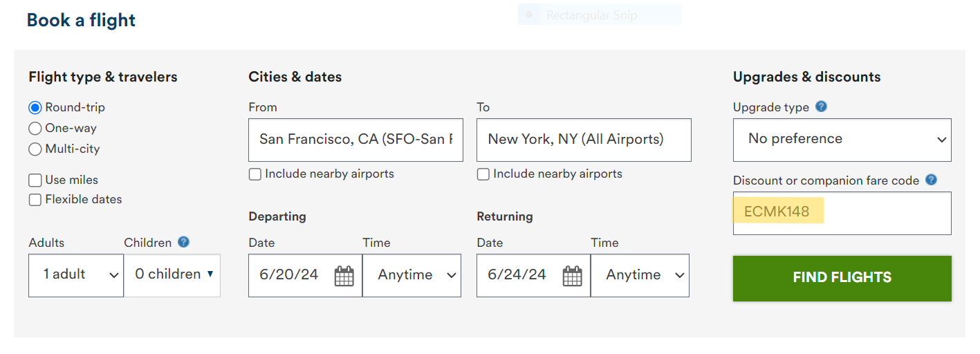Screen dimensions: 980x354
Task: Check Include nearby airports under To
Action: coord(483,174)
